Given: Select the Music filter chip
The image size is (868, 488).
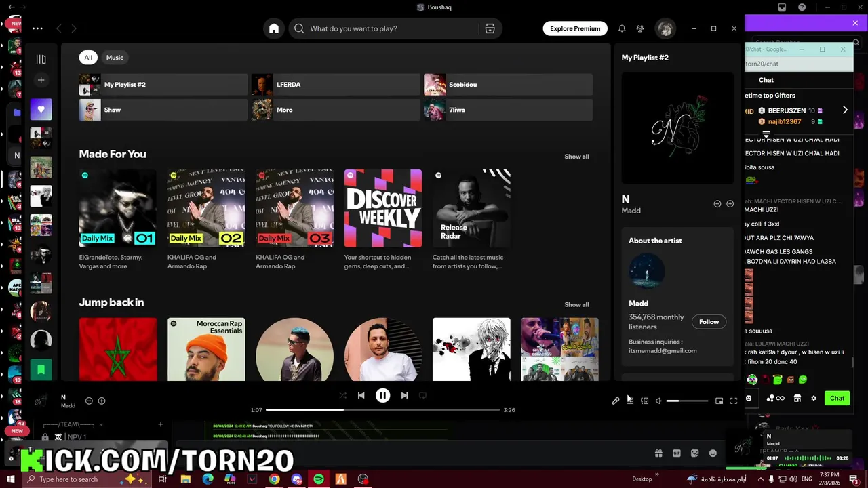Looking at the screenshot, I should pos(115,58).
